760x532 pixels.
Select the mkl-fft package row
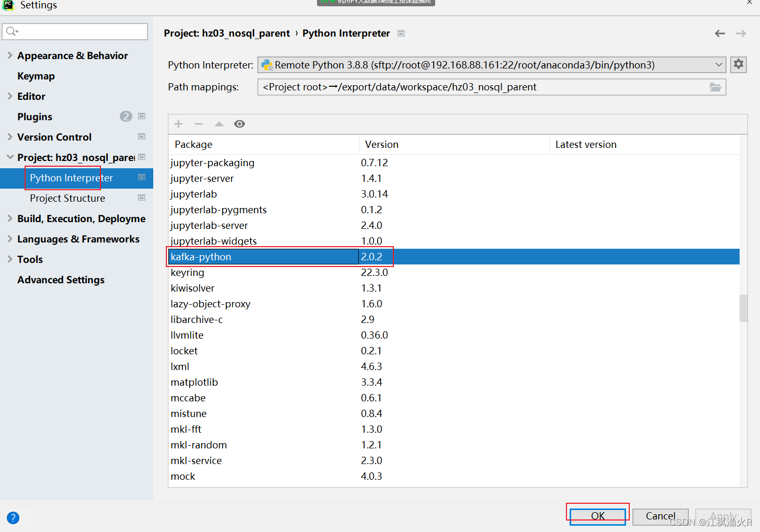pos(454,429)
